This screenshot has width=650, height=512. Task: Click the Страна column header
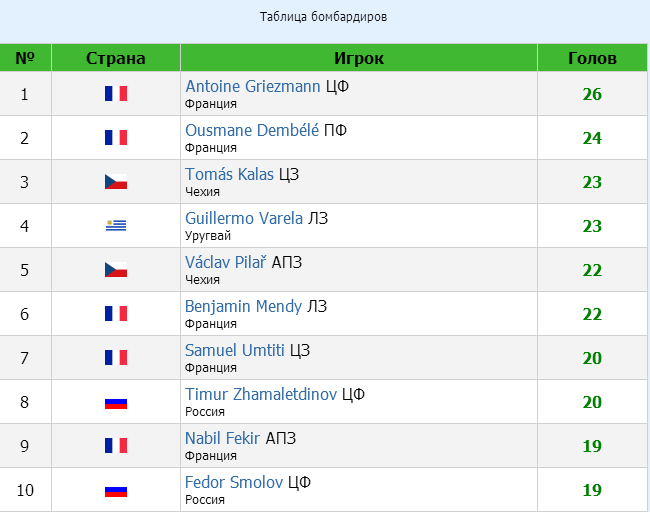116,58
